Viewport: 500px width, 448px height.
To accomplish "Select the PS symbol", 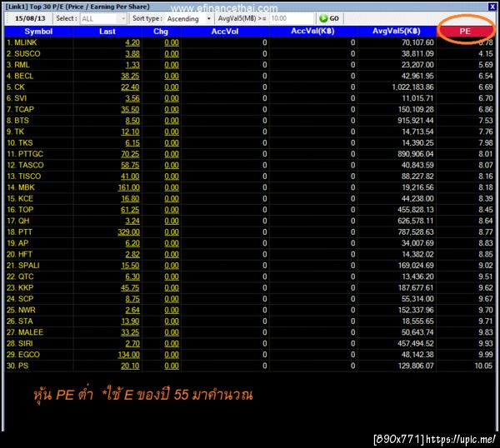I will tap(23, 366).
